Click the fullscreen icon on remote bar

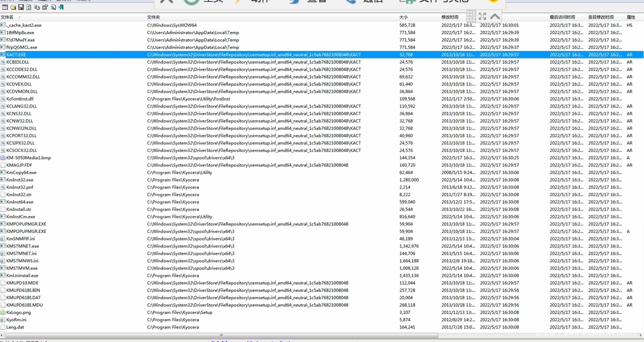(x=482, y=16)
